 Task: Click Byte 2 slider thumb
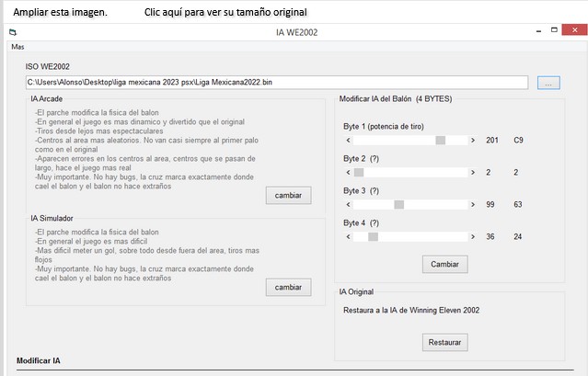click(x=359, y=172)
